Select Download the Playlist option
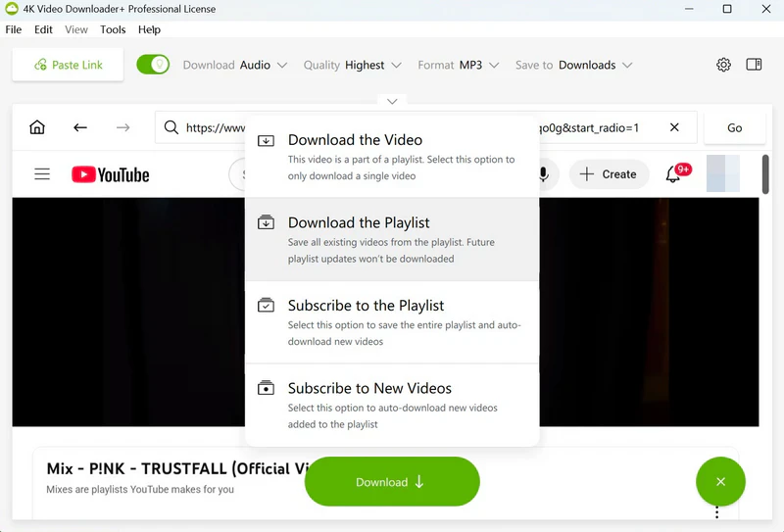Image resolution: width=784 pixels, height=532 pixels. [x=392, y=239]
